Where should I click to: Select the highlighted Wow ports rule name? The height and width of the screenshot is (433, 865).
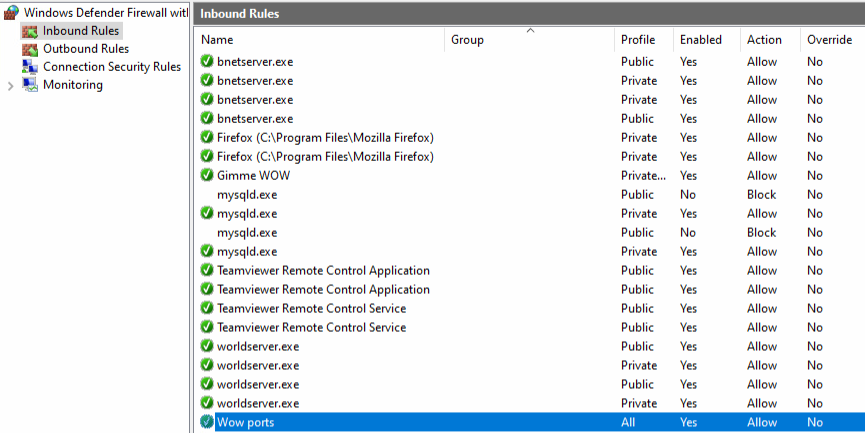(x=245, y=423)
